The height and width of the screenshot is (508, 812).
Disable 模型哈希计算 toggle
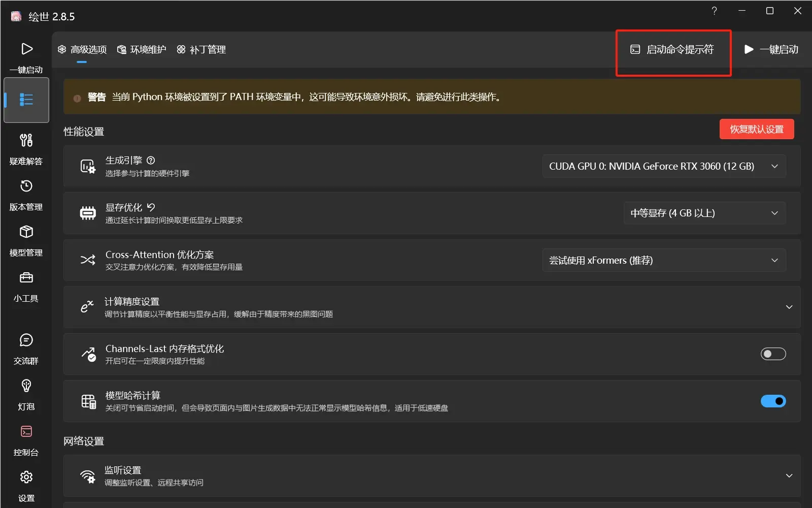773,401
